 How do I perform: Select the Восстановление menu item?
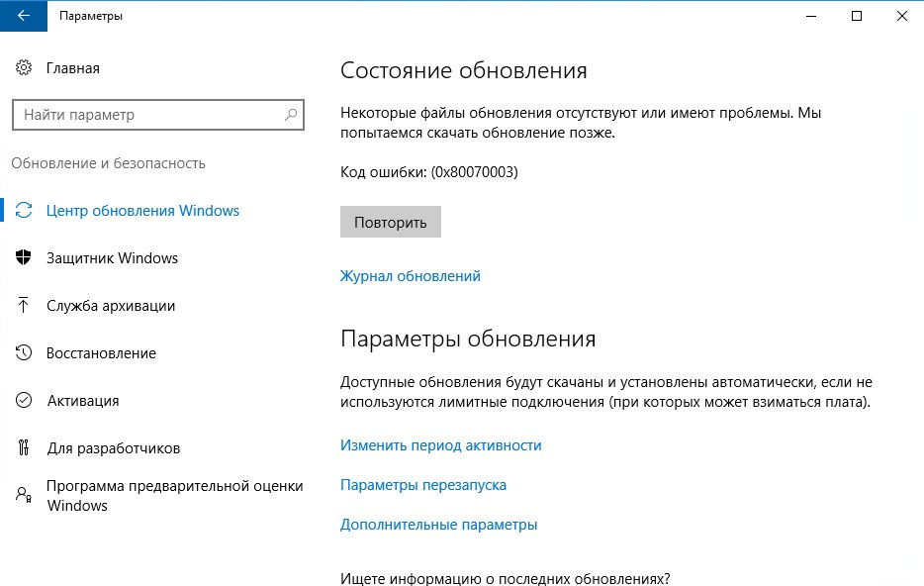(101, 353)
